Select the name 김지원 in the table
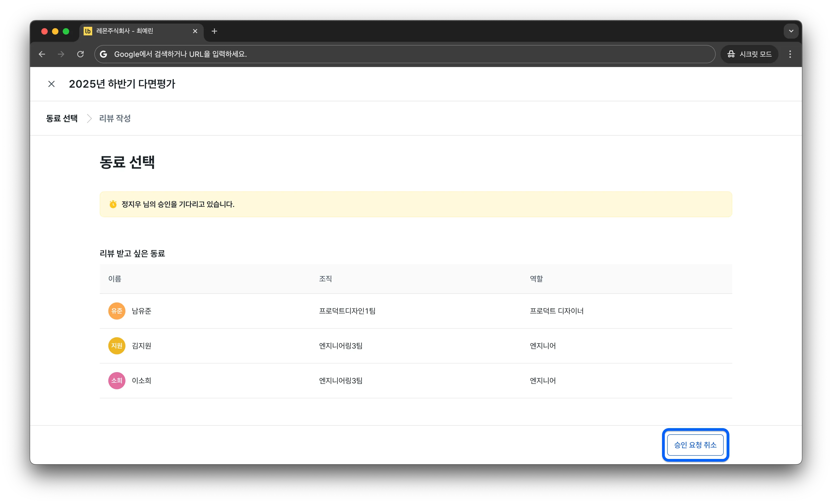Viewport: 832px width, 504px height. (142, 346)
